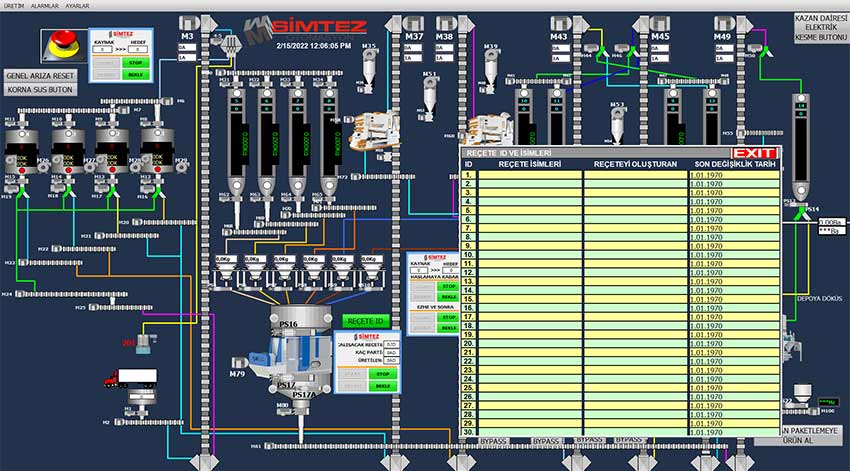Select the M38 elevator motor icon

pyautogui.click(x=447, y=23)
